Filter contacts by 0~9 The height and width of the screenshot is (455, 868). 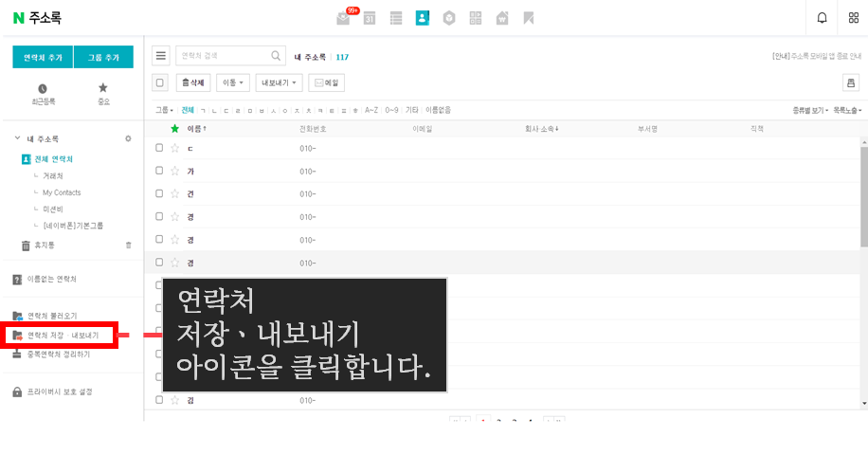click(x=392, y=110)
